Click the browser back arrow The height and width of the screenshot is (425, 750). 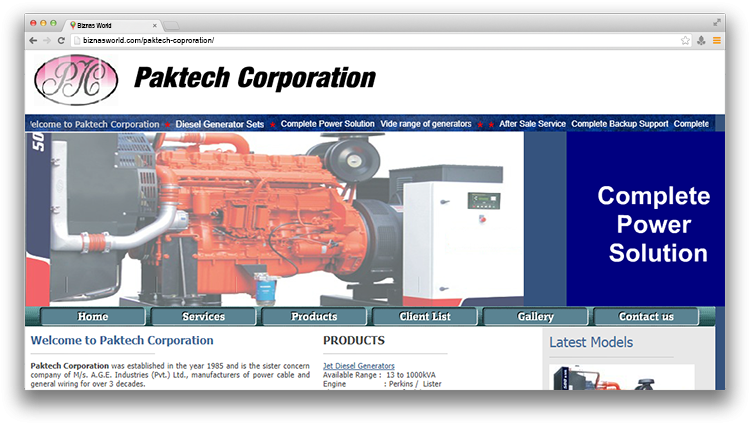(x=33, y=40)
